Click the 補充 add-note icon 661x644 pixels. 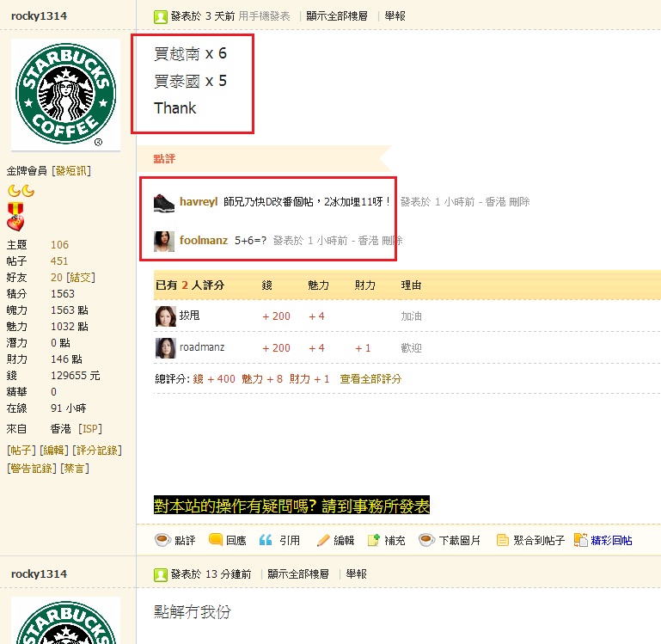tap(374, 540)
